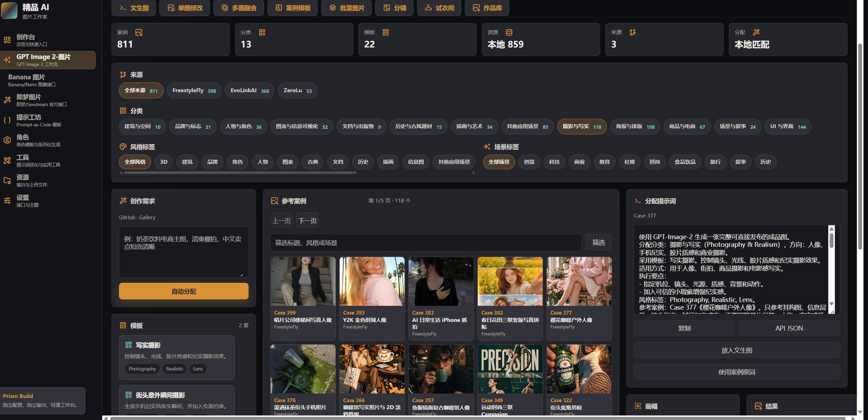Open the 作品库 tab

(487, 8)
